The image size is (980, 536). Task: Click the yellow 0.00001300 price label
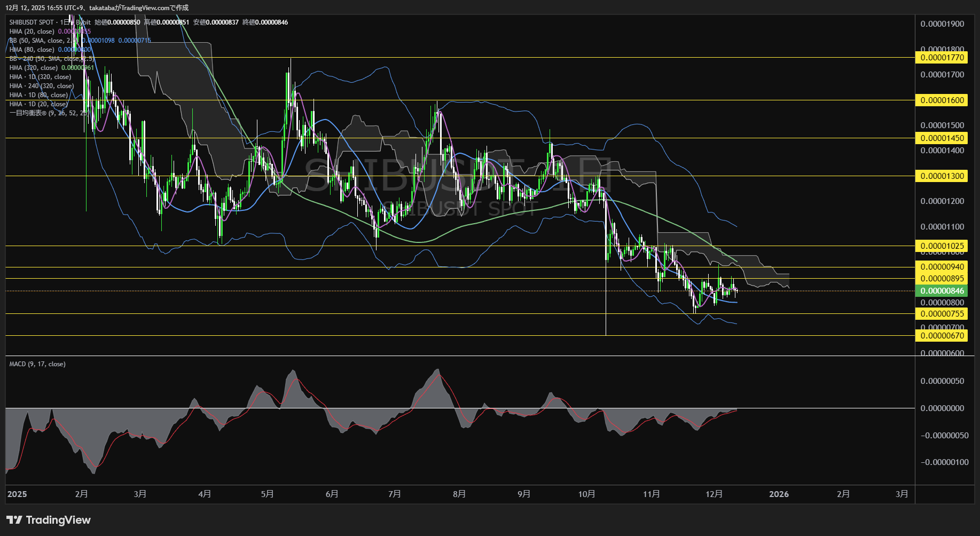pos(942,176)
